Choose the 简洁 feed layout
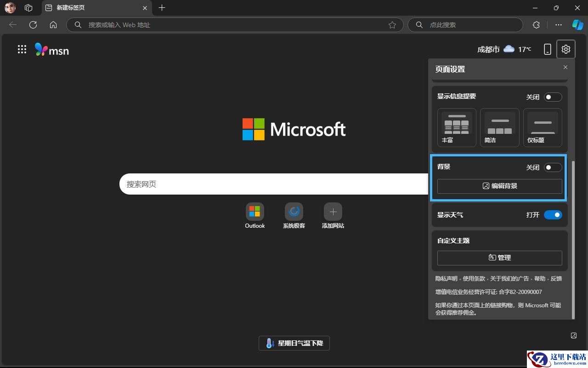 click(500, 127)
